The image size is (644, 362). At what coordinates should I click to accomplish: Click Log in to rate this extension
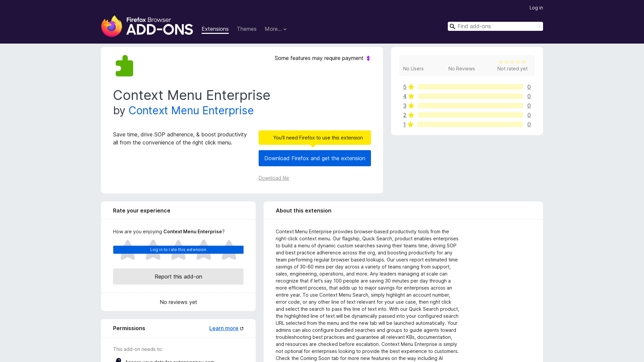pos(178,250)
